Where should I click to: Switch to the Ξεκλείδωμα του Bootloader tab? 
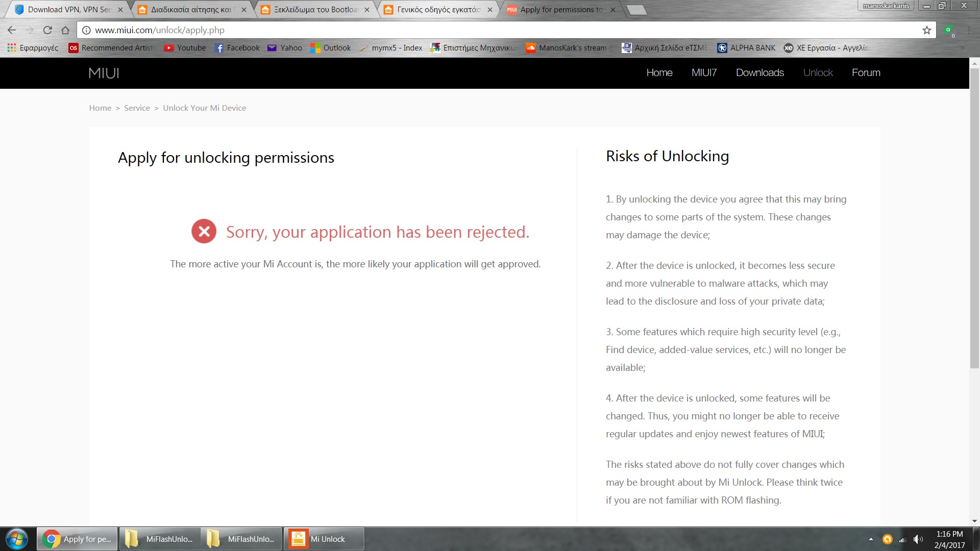pos(315,9)
